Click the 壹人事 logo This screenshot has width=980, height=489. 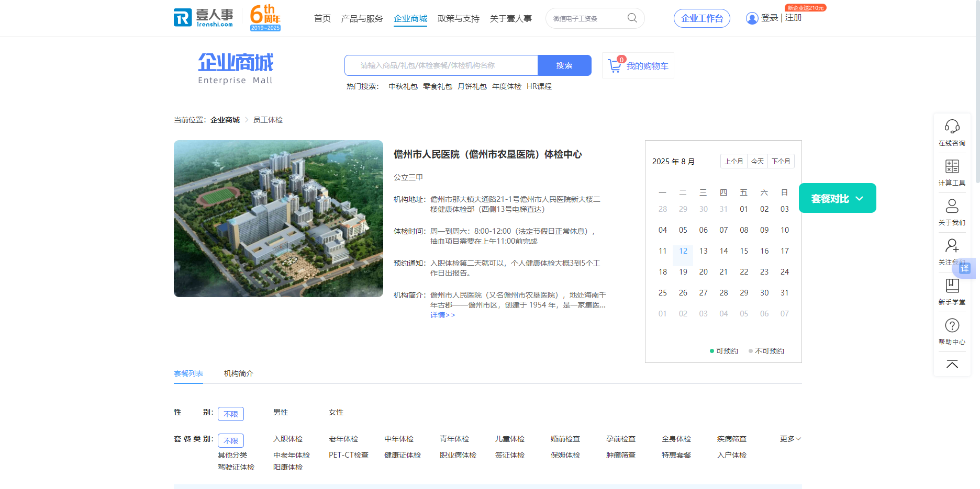(x=204, y=18)
